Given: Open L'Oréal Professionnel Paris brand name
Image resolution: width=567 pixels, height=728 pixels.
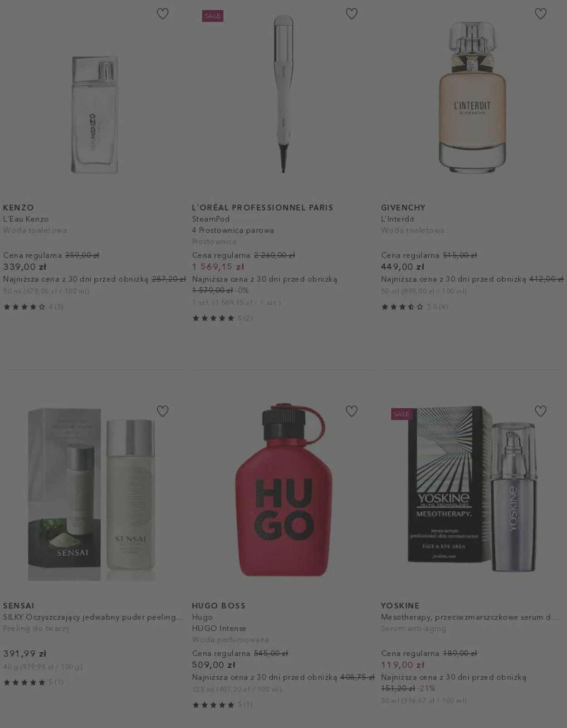Looking at the screenshot, I should point(263,208).
